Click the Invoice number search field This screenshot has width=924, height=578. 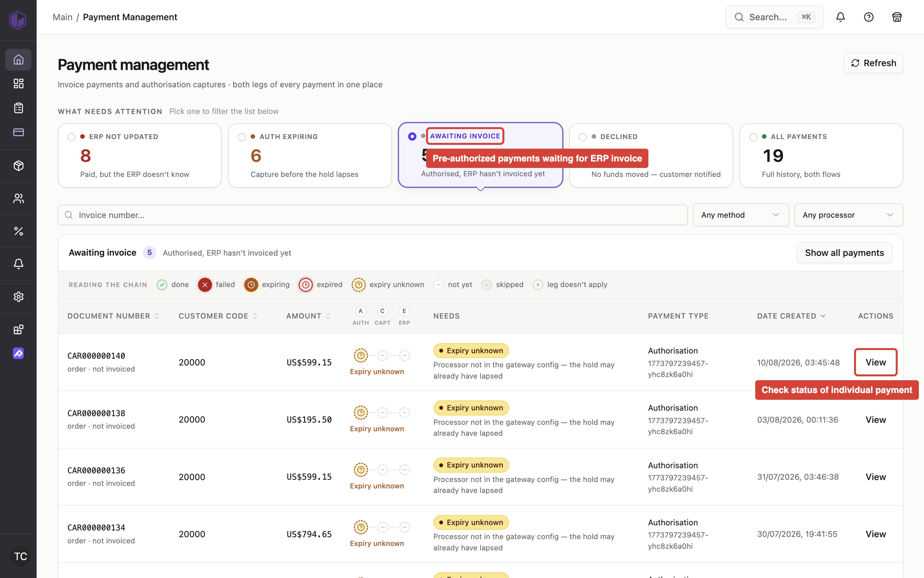(x=372, y=215)
